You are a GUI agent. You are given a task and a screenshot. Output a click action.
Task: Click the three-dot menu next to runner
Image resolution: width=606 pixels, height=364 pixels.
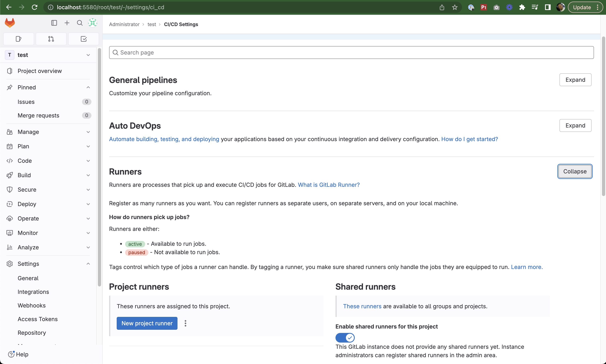click(x=185, y=323)
